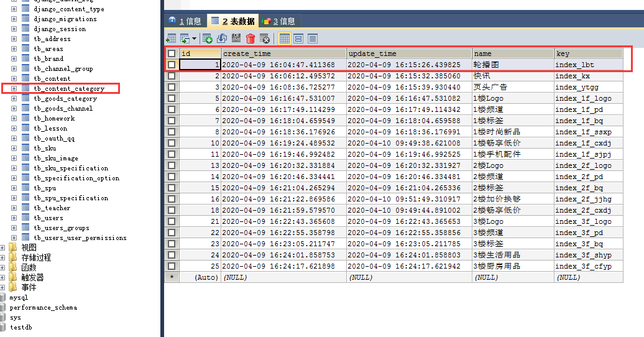Check the row with id 10
This screenshot has width=644, height=337.
click(x=172, y=143)
